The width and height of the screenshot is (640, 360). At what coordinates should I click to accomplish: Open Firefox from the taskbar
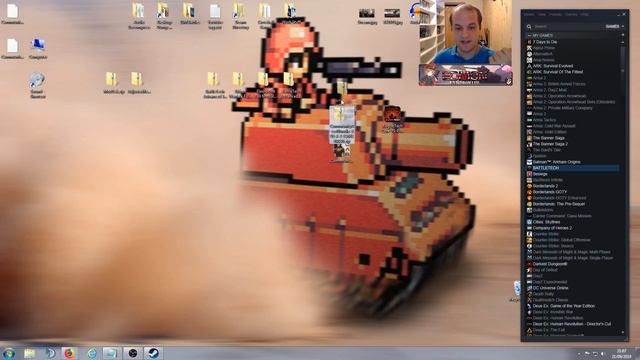(70, 353)
